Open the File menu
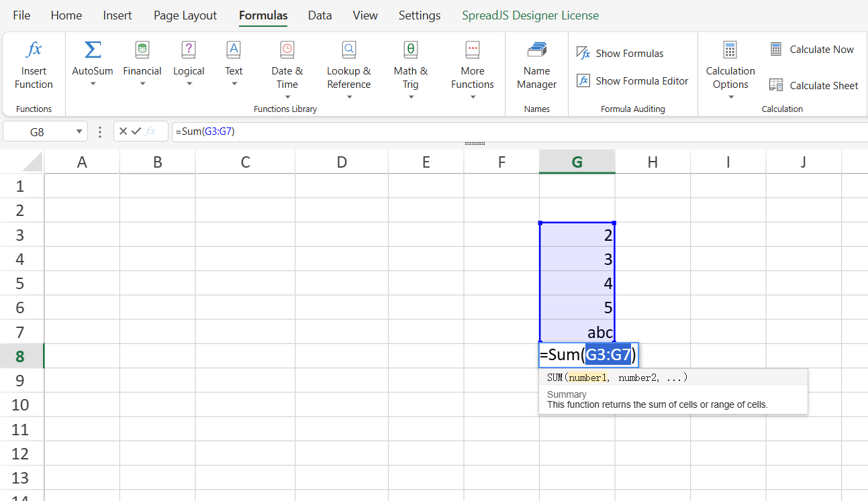The image size is (868, 501). click(21, 15)
